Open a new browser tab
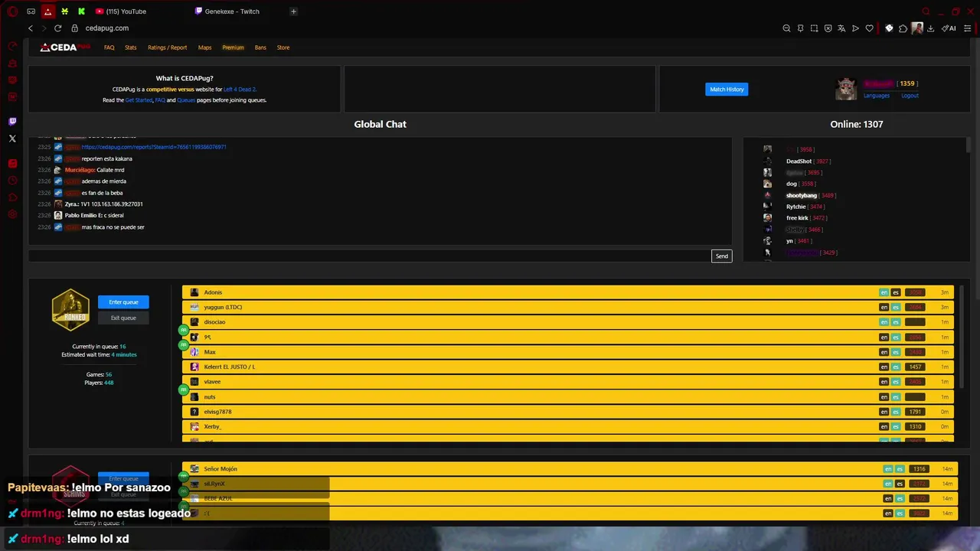980x551 pixels. pos(293,11)
